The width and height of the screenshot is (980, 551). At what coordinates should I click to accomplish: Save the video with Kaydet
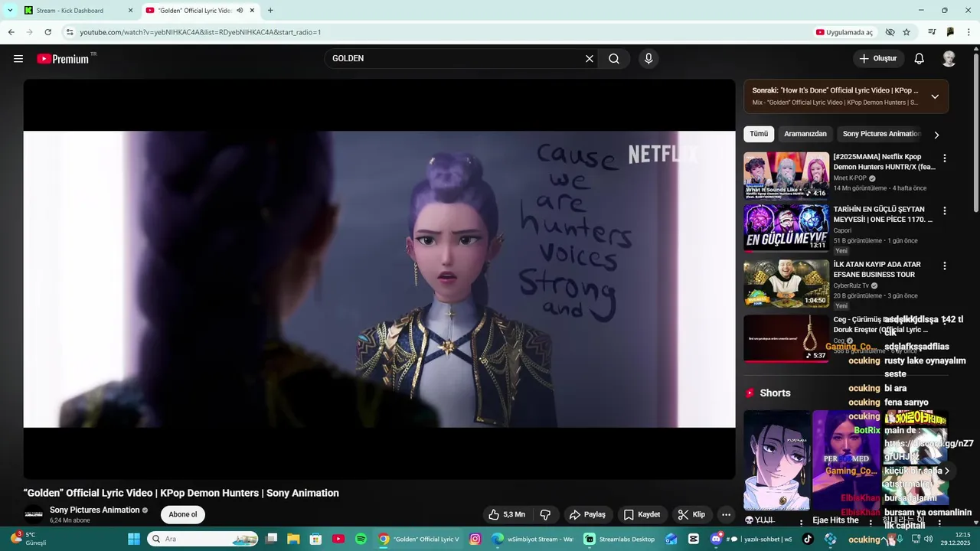pyautogui.click(x=642, y=515)
